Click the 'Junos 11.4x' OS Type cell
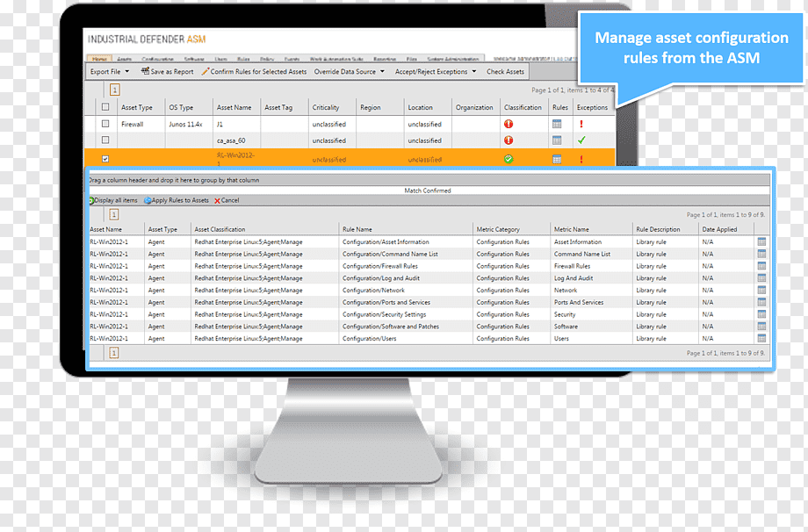Viewport: 808px width, 532px height. [x=185, y=124]
